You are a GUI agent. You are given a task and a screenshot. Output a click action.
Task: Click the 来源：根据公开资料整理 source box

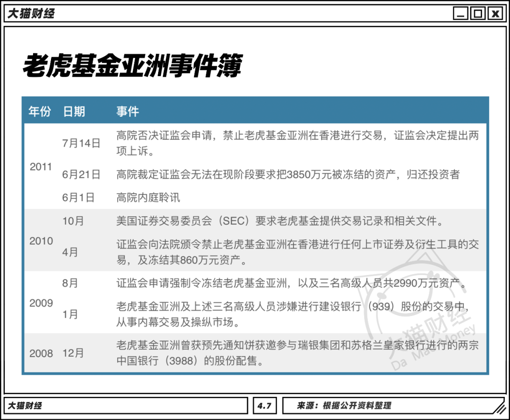coord(345,405)
